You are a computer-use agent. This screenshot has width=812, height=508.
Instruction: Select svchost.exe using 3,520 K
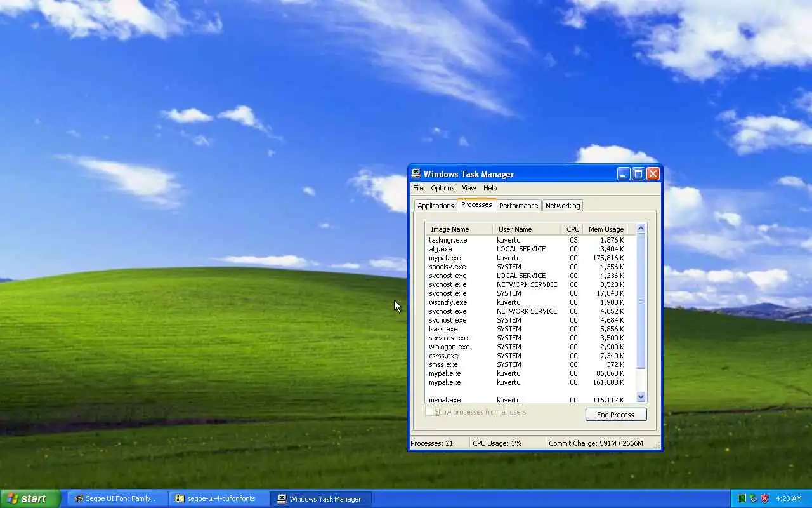[530, 284]
